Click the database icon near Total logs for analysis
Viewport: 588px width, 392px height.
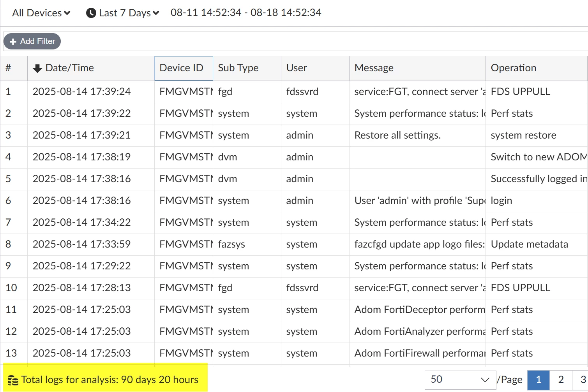pyautogui.click(x=13, y=380)
